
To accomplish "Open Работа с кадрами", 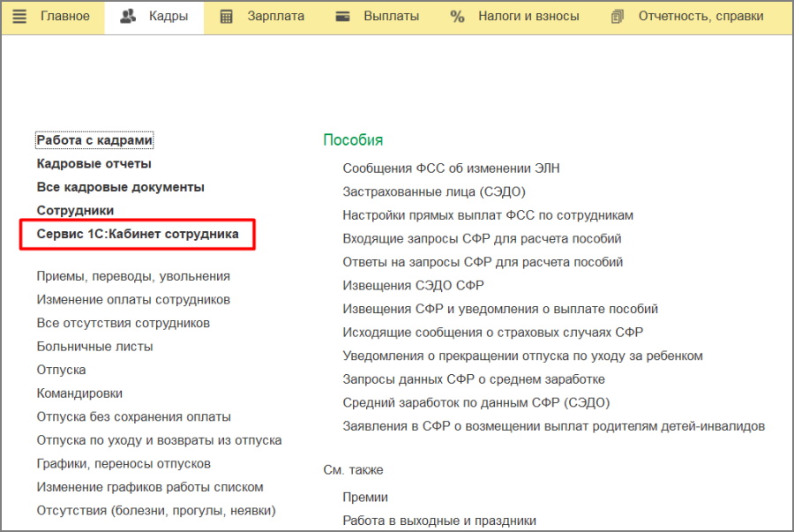I will 94,140.
